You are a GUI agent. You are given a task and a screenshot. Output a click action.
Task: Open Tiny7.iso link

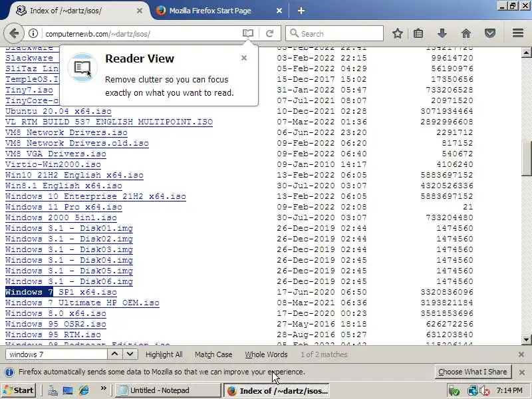coord(29,90)
